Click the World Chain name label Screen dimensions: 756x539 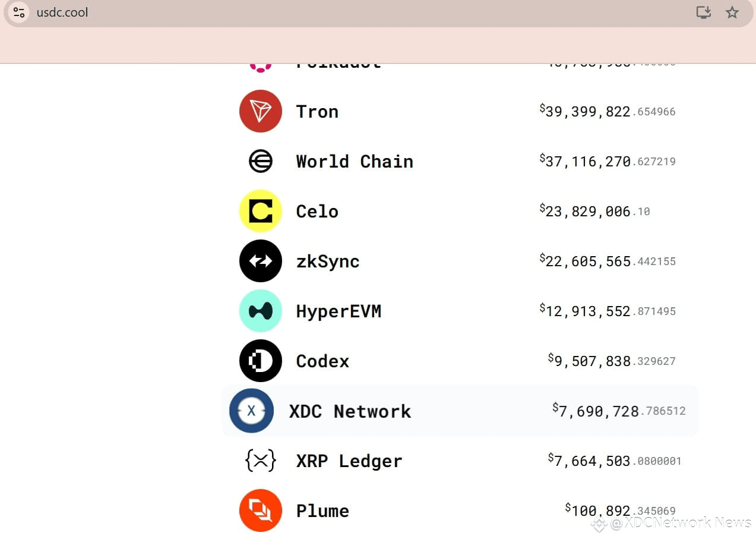pyautogui.click(x=355, y=162)
